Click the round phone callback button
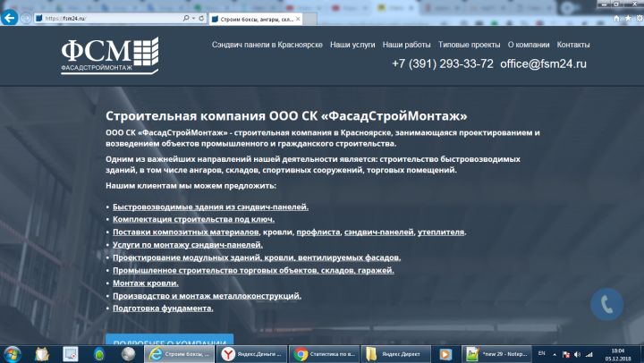This screenshot has height=363, width=644. pos(606,304)
